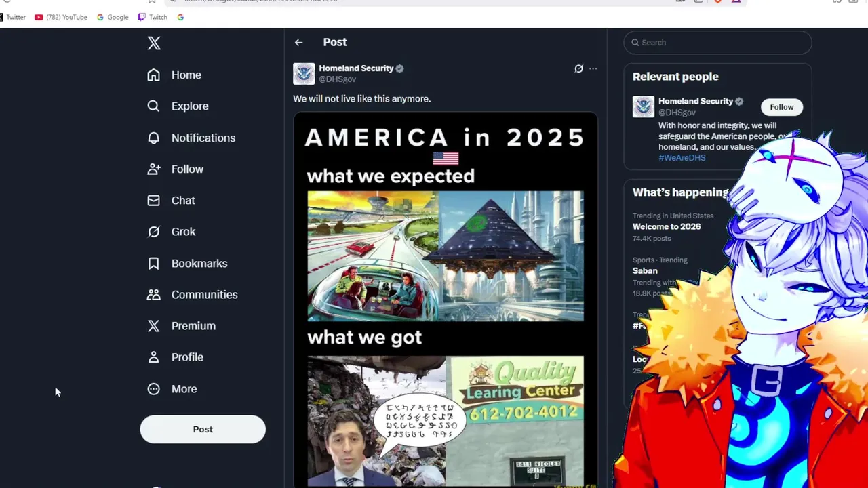The width and height of the screenshot is (868, 488).
Task: Open the Twitter bookmark
Action: coord(12,17)
